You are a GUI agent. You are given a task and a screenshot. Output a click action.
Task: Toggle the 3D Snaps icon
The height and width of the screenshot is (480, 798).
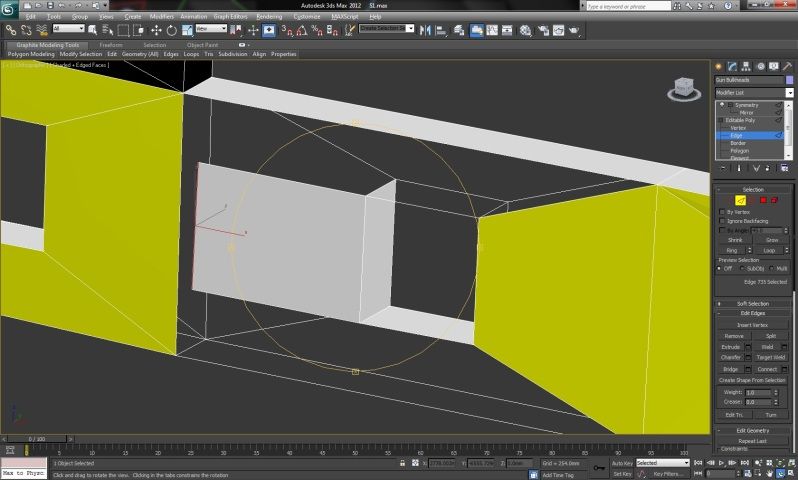pyautogui.click(x=287, y=31)
